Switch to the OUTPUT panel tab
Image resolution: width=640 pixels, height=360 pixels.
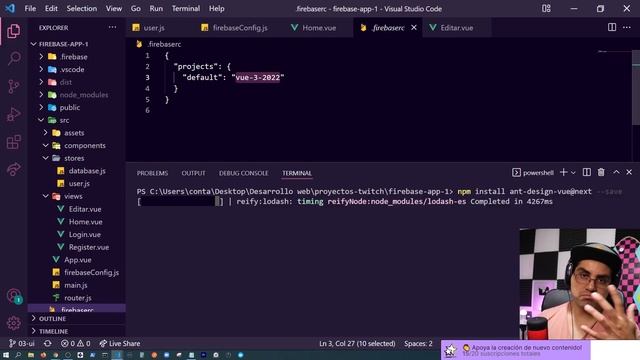(193, 173)
